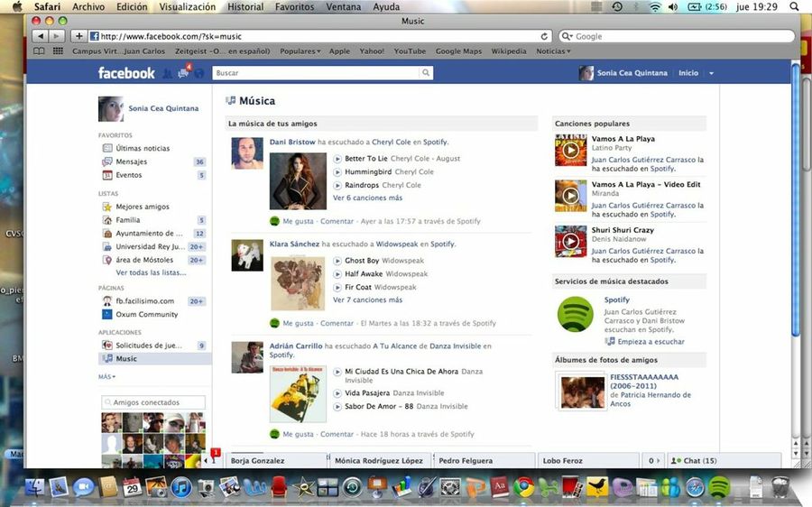Expand the MÁS section in sidebar

[106, 377]
